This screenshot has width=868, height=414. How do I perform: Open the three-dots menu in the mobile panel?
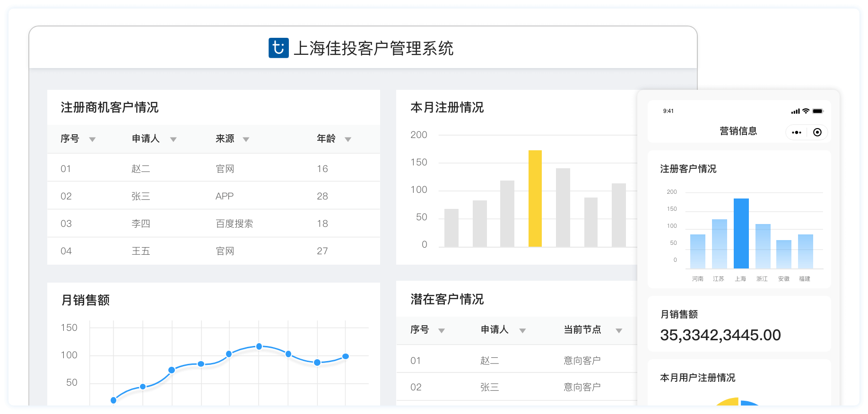click(796, 132)
